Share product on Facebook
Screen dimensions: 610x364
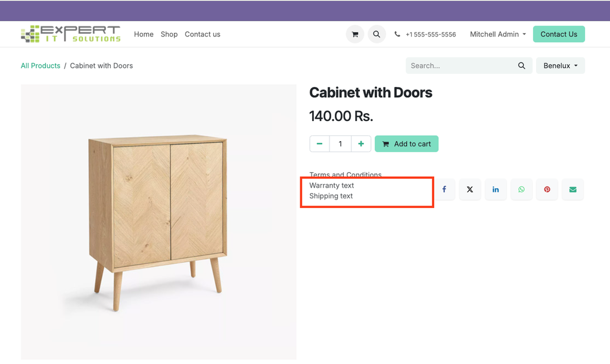click(x=444, y=189)
